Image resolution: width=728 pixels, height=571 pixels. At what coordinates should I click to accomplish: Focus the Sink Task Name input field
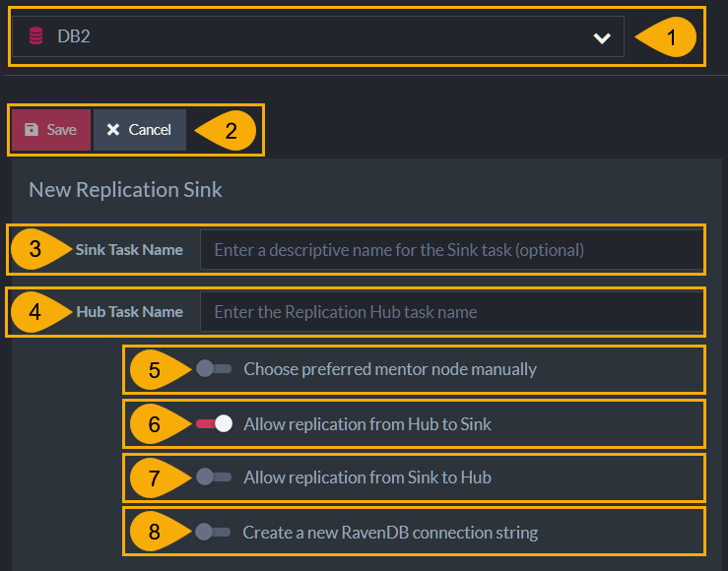[452, 249]
